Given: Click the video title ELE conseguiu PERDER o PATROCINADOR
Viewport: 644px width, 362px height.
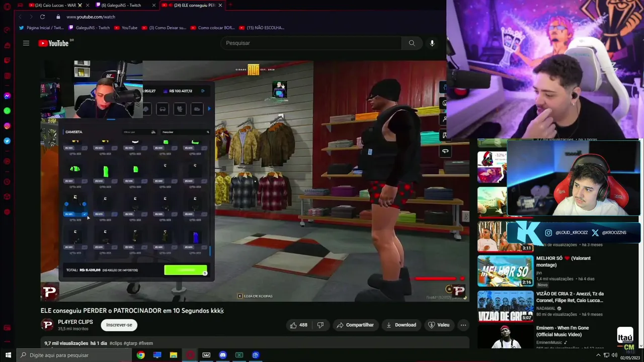Looking at the screenshot, I should (132, 311).
